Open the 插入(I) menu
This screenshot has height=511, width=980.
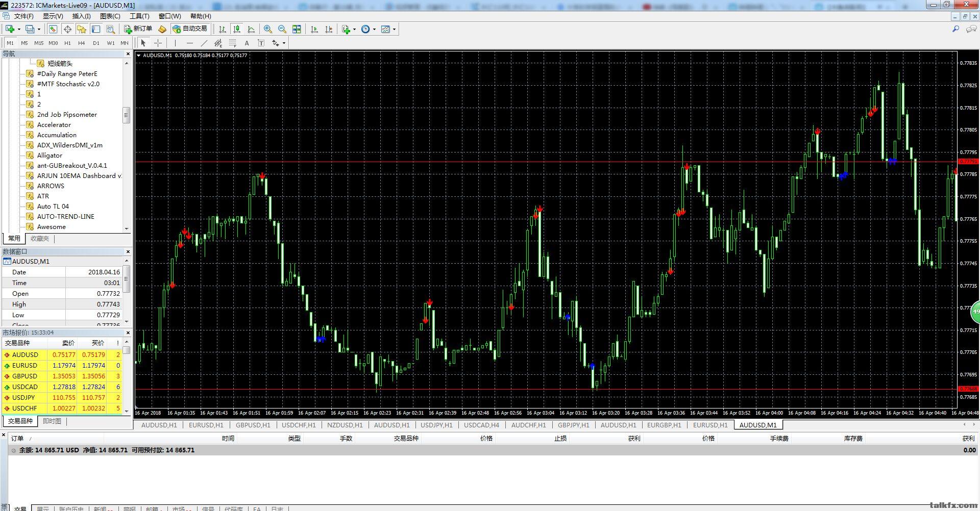81,16
